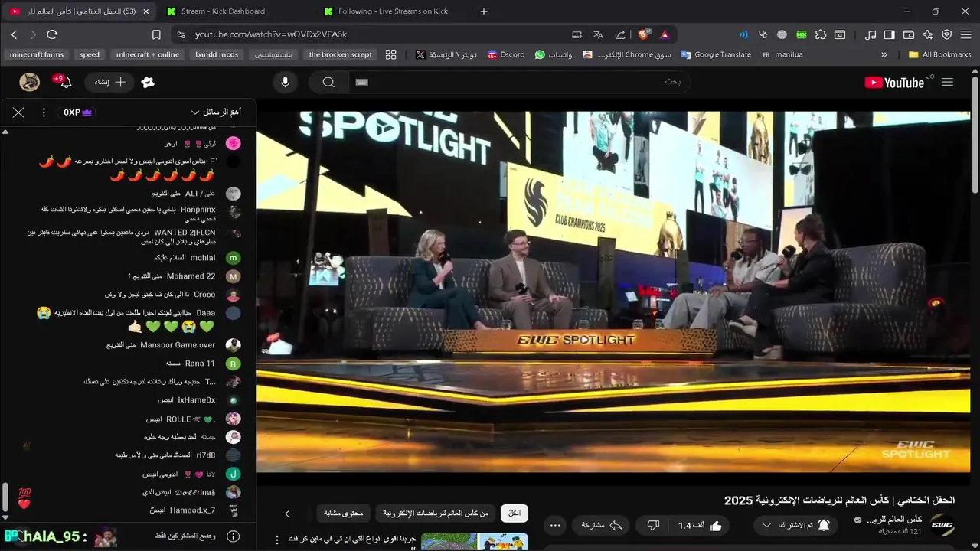Open three-dot menu on suggested Minecraft video
980x551 pixels.
tap(277, 540)
